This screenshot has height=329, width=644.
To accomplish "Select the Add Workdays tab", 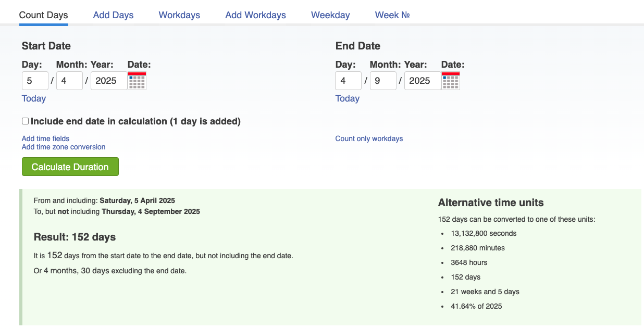I will pyautogui.click(x=255, y=15).
